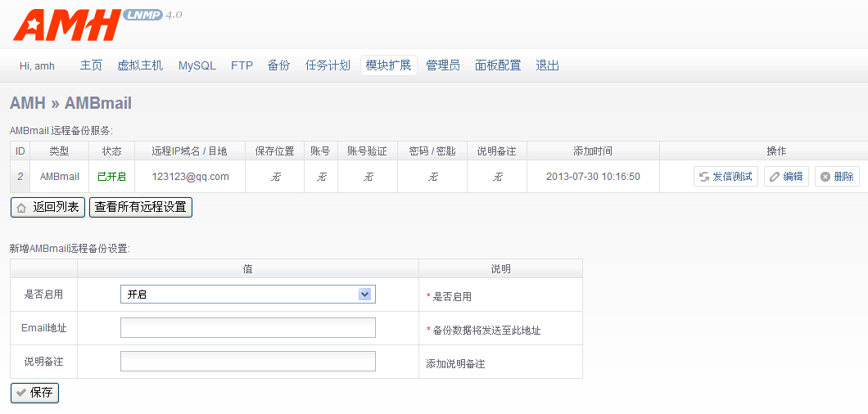Image resolution: width=868 pixels, height=414 pixels.
Task: Focus the Email地址 input field
Action: tap(247, 328)
